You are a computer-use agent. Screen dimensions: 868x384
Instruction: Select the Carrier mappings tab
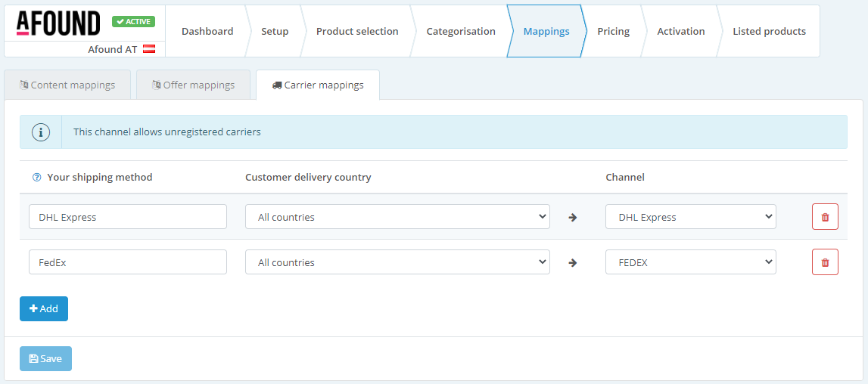(318, 85)
